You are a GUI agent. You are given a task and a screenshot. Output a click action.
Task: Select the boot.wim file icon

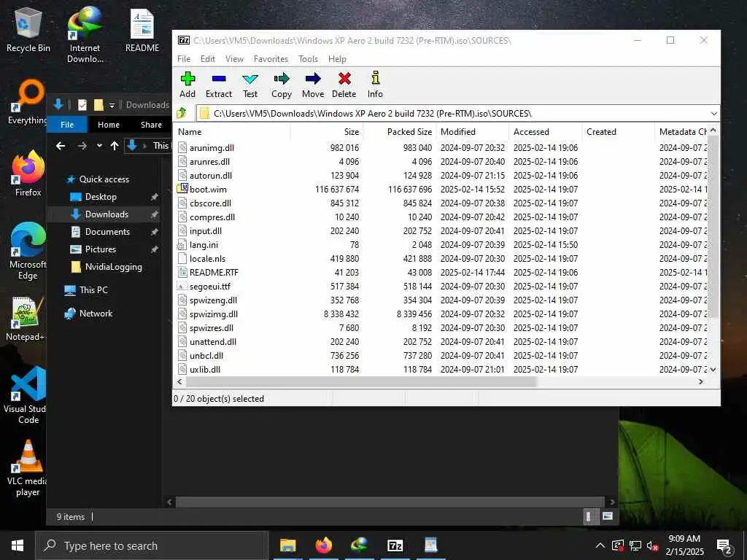182,189
